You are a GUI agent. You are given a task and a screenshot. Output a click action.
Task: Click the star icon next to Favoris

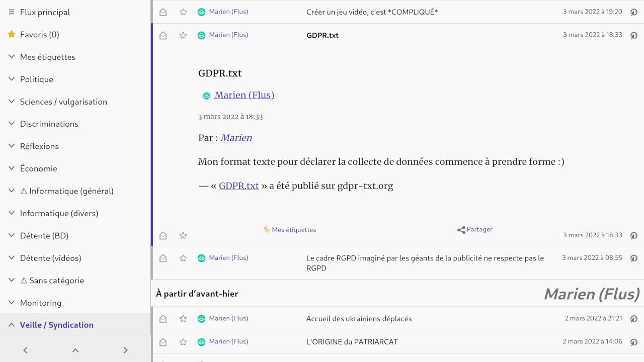coord(11,34)
